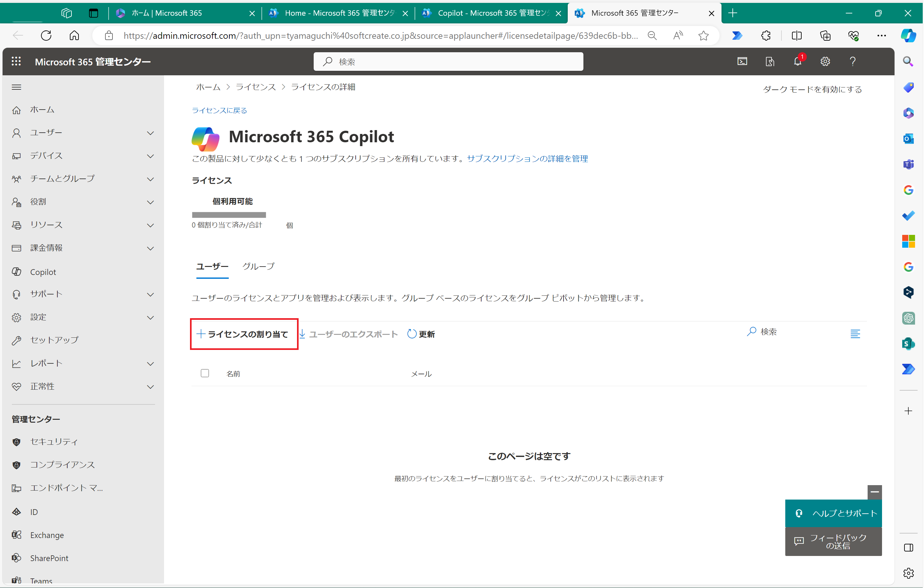
Task: Open sidebar search magnifier icon
Action: tap(908, 62)
